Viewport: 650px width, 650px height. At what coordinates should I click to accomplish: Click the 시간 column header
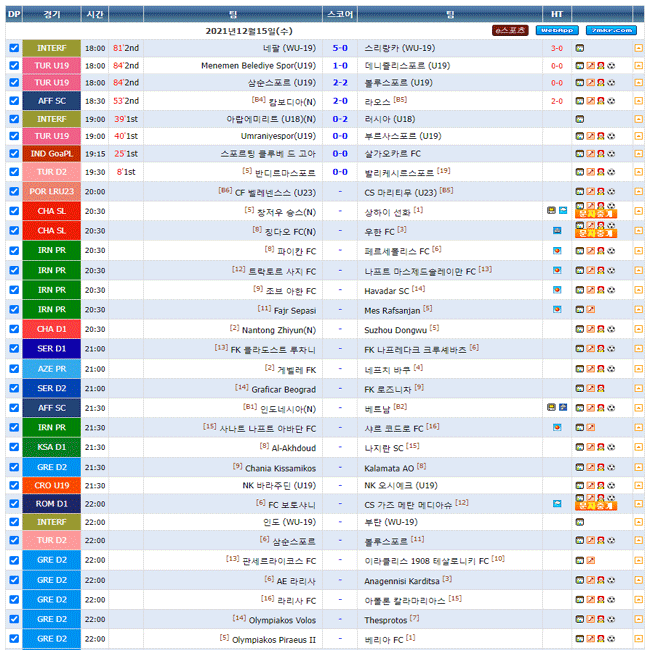click(95, 14)
